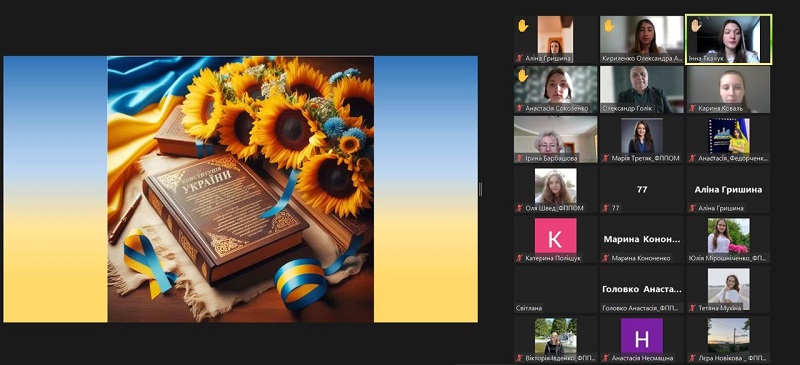Click the Світлана participant tile
This screenshot has height=365, width=800.
(x=556, y=289)
